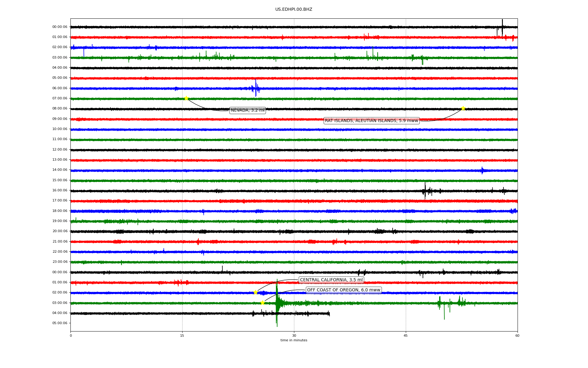Click the Rat Islands event star marker
This screenshot has width=588, height=368.
click(463, 108)
